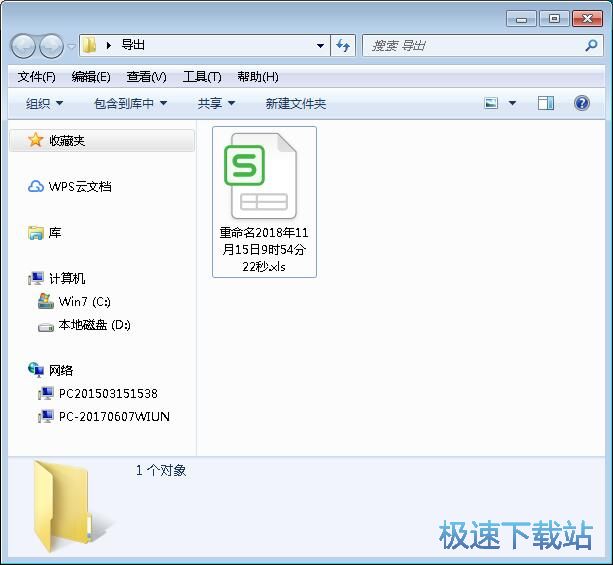Click the blue help question mark icon
The image size is (613, 565).
click(582, 103)
